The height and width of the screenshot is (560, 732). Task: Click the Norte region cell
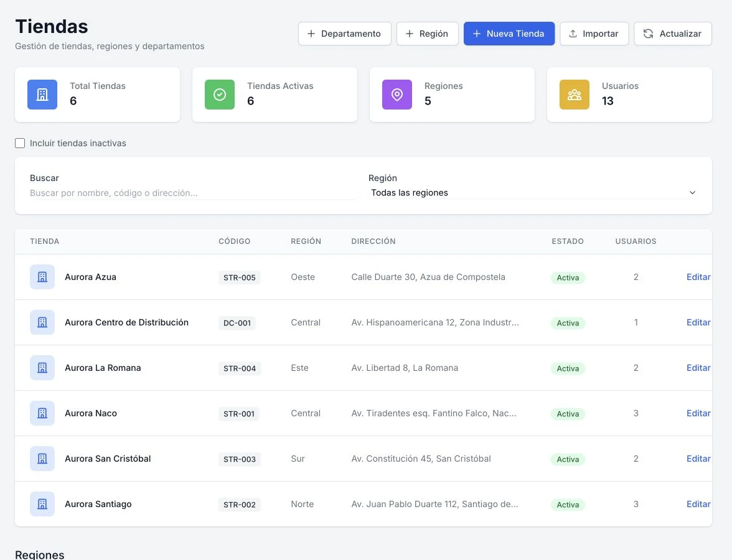point(303,504)
